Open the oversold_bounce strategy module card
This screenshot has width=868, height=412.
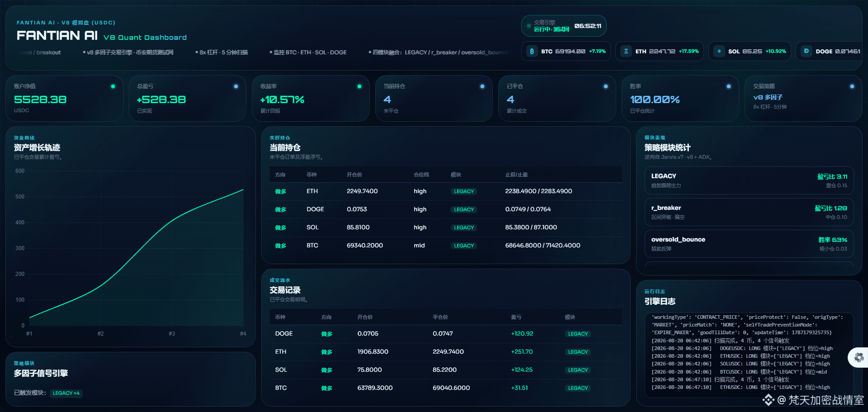(x=749, y=244)
